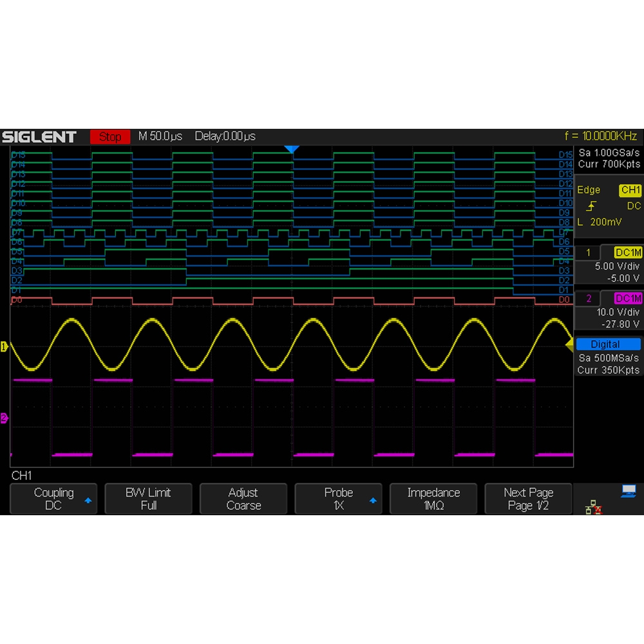Image resolution: width=644 pixels, height=644 pixels.
Task: Click the M 50.0µs timebase readout
Action: (160, 137)
